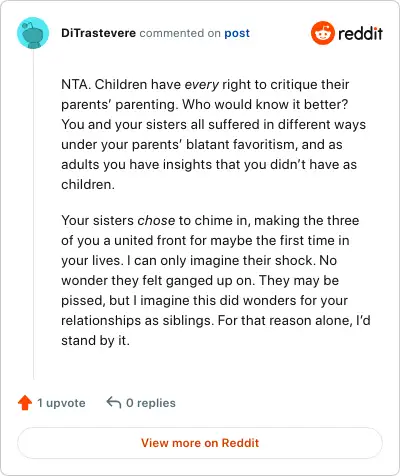Click the "reddit" wordmark text

pos(360,33)
